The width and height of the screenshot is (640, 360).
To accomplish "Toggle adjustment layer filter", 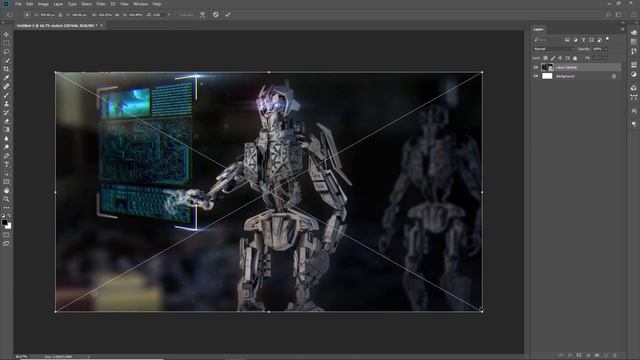I will pos(576,40).
